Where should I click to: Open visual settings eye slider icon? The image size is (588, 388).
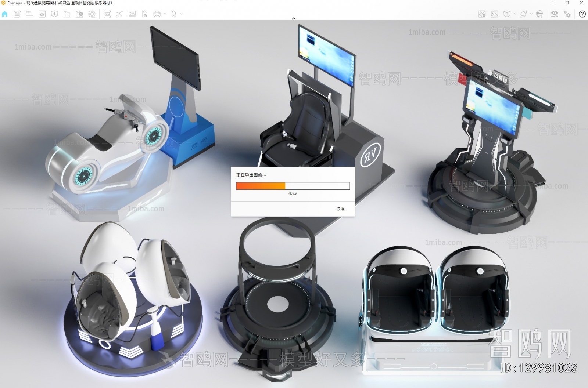point(555,14)
